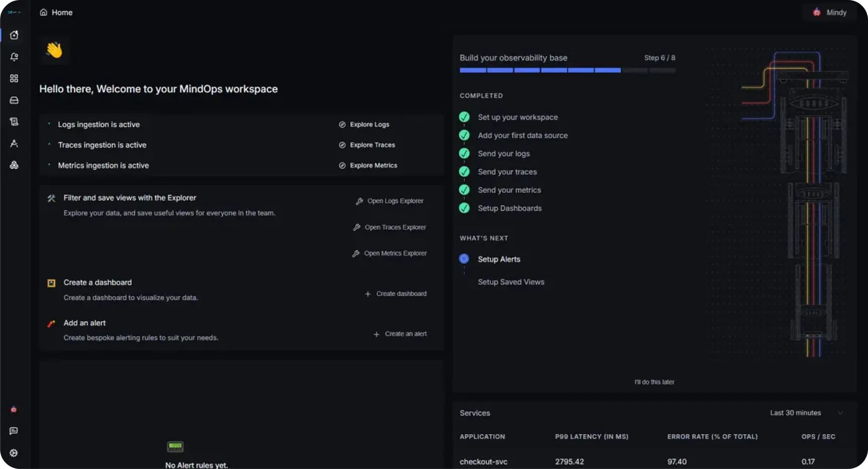868x469 pixels.
Task: Click the Explore Metrics link
Action: [x=374, y=165]
